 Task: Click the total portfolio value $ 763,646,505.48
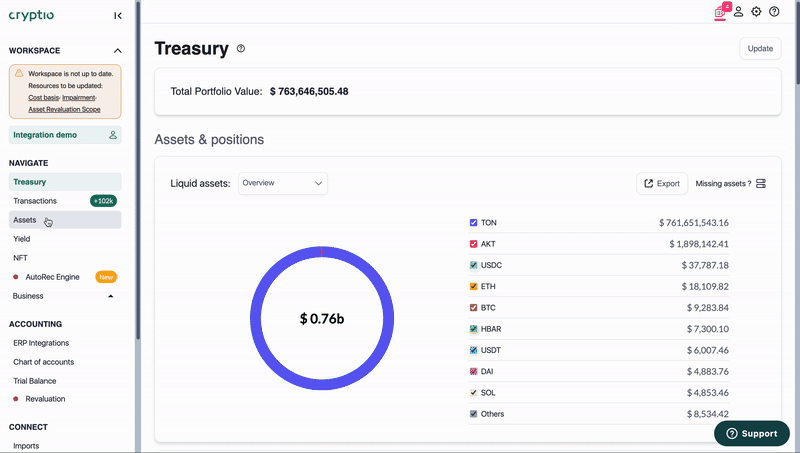pyautogui.click(x=309, y=92)
